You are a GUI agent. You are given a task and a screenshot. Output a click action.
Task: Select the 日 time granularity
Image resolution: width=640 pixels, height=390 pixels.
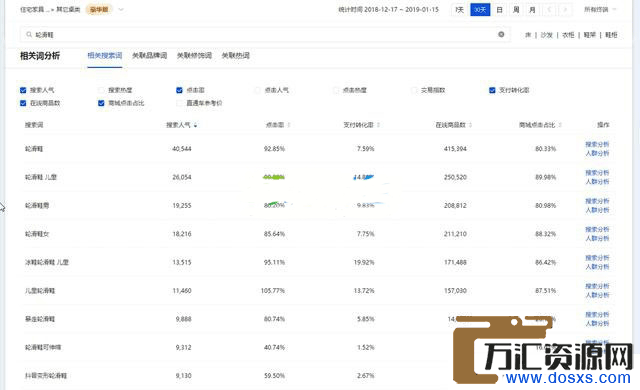(x=499, y=10)
